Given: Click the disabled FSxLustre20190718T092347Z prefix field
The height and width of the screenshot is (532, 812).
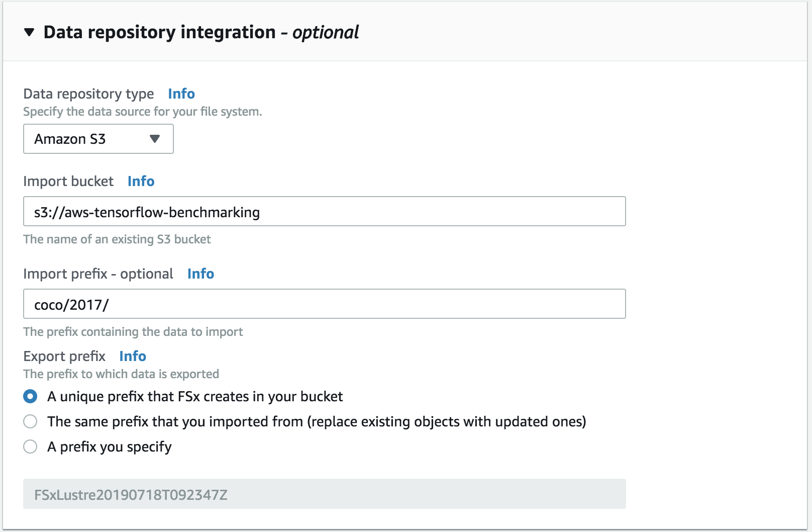Looking at the screenshot, I should click(324, 494).
